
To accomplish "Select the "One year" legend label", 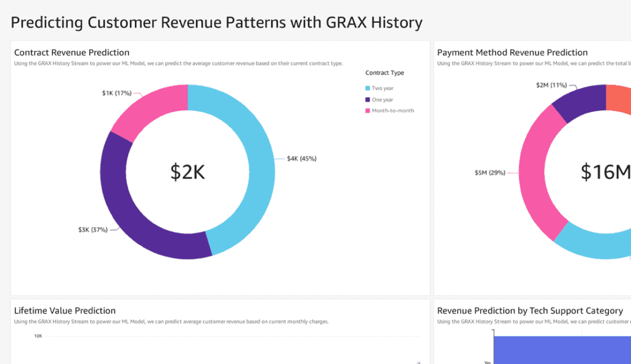I will pos(382,100).
